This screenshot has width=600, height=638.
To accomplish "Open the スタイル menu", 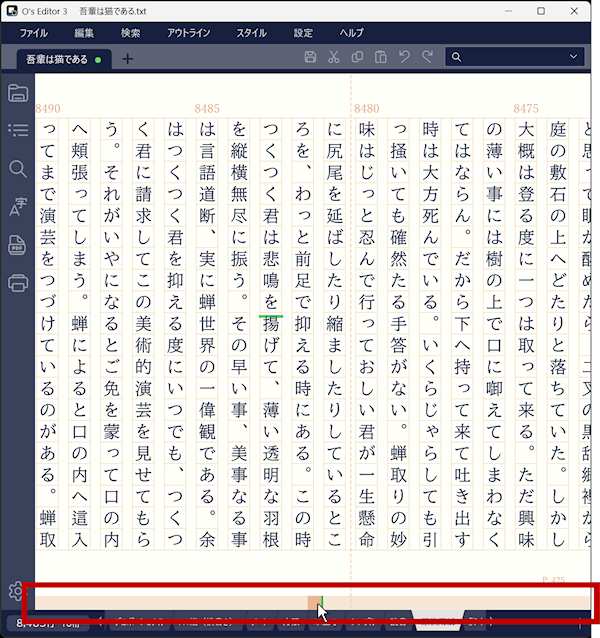I will tap(251, 33).
